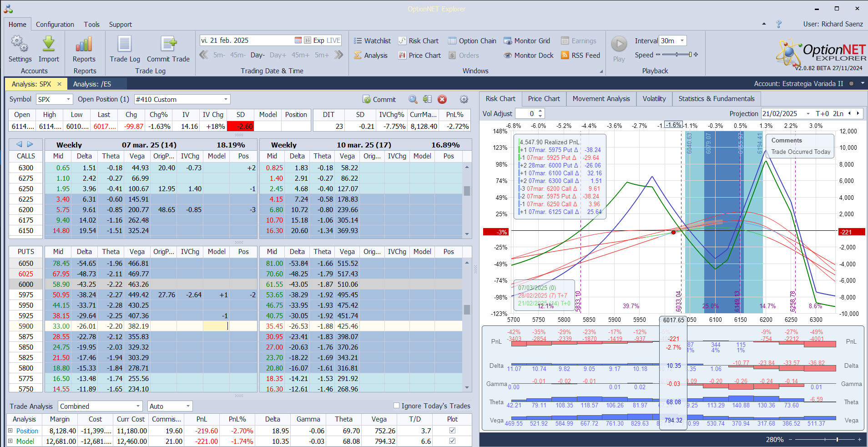Toggle the Position row Plot checkbox
Image resolution: width=868 pixels, height=447 pixels.
click(452, 431)
